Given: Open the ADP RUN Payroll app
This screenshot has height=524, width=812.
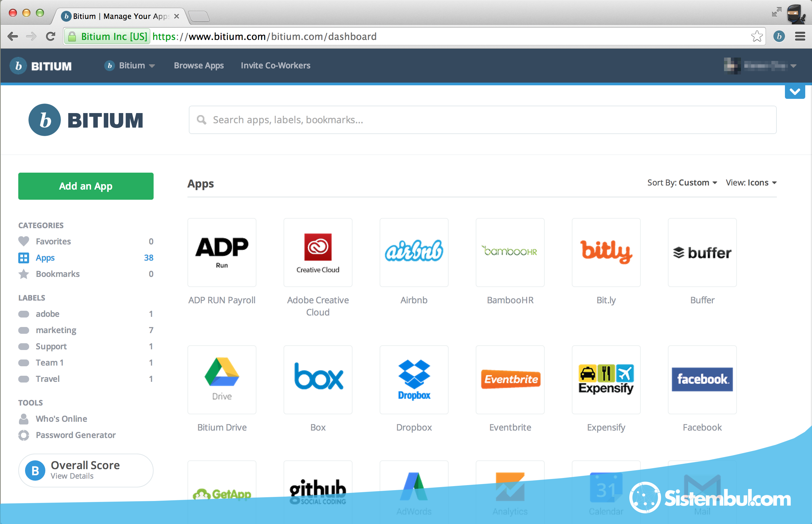Looking at the screenshot, I should point(222,253).
